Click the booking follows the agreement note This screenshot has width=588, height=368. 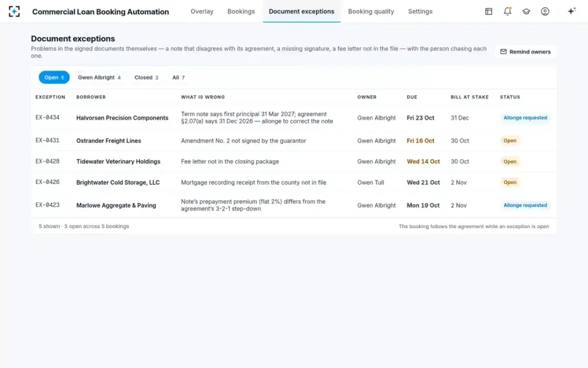474,226
